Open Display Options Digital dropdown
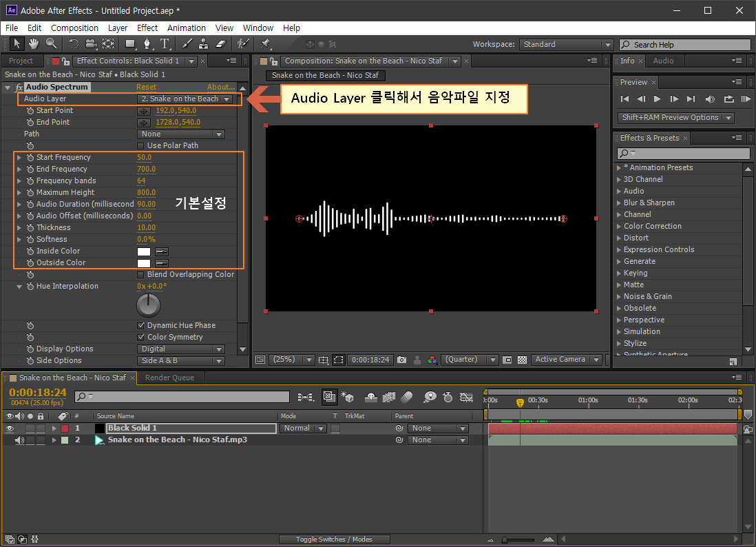Viewport: 756px width, 547px height. point(181,349)
